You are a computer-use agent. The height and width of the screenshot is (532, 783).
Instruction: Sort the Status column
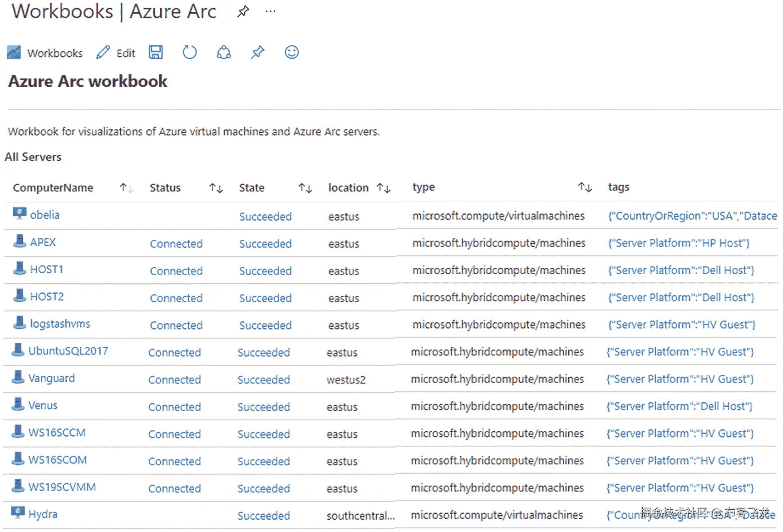pyautogui.click(x=216, y=188)
